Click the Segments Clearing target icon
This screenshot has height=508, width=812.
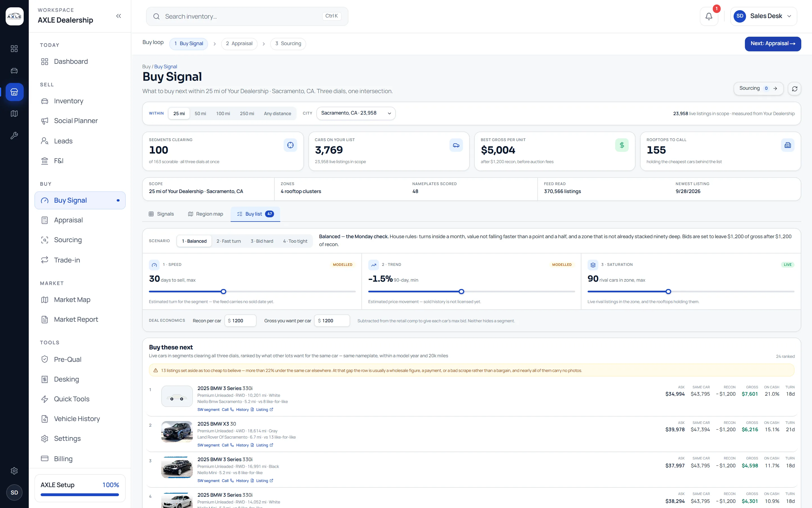(290, 145)
